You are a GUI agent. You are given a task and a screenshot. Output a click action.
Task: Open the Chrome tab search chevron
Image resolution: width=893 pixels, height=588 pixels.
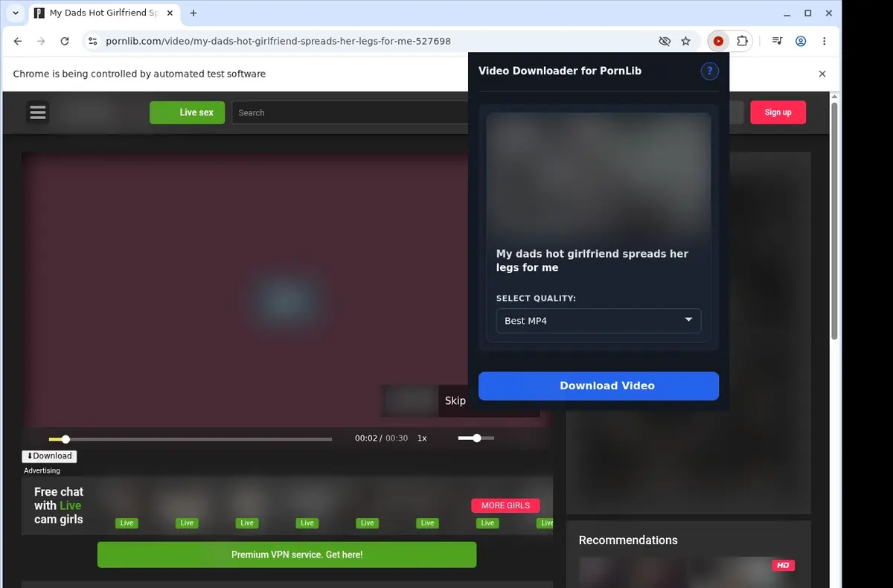tap(16, 13)
